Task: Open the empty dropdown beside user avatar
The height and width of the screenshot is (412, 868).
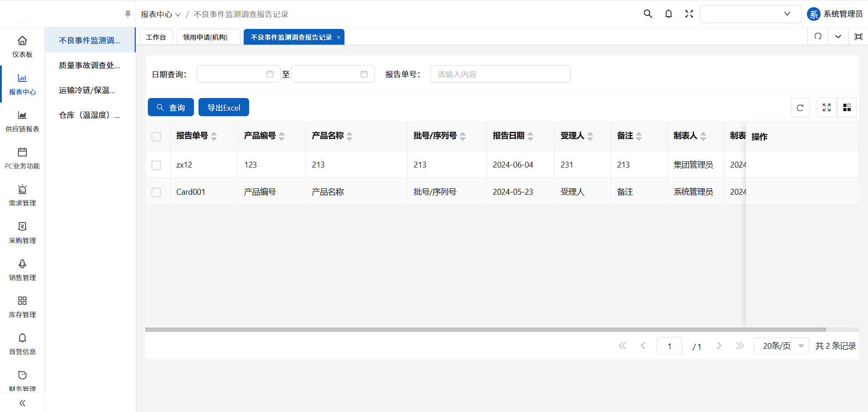Action: click(x=750, y=14)
